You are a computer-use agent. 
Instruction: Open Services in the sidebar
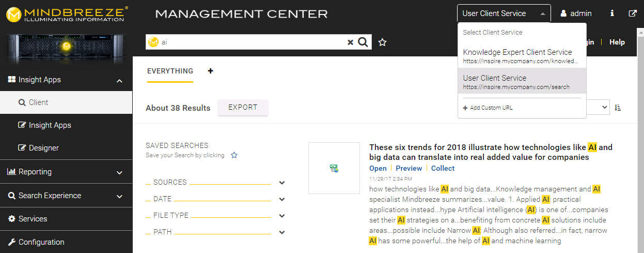pyautogui.click(x=66, y=219)
